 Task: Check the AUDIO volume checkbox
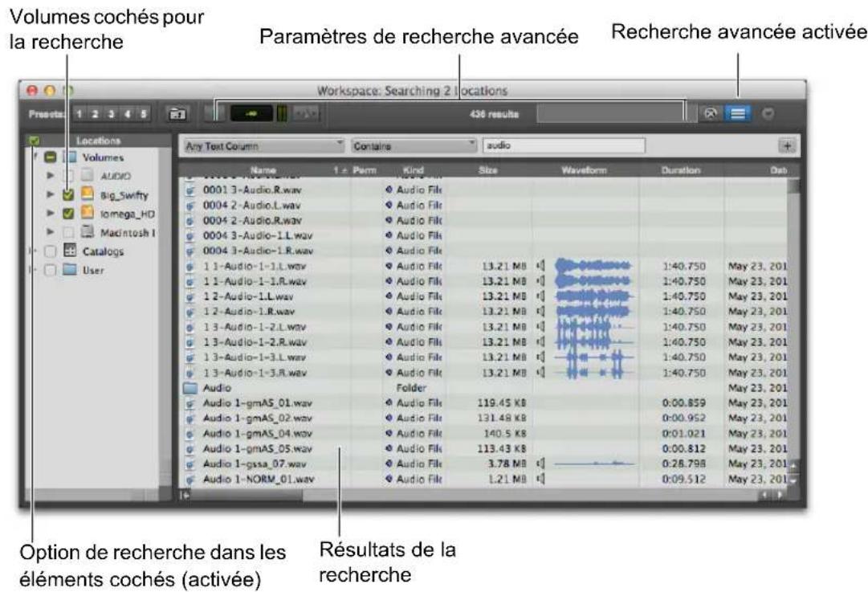pos(68,176)
